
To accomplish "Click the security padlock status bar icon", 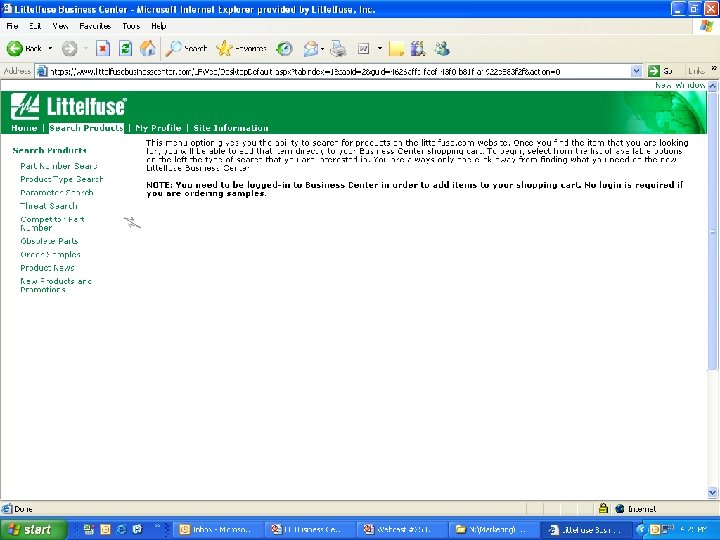I will point(603,508).
